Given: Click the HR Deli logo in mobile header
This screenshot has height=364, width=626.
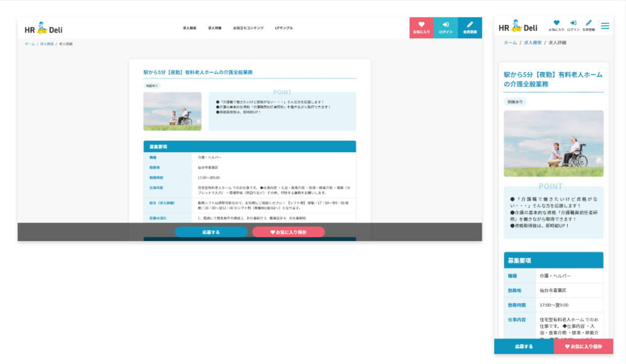Looking at the screenshot, I should point(518,27).
